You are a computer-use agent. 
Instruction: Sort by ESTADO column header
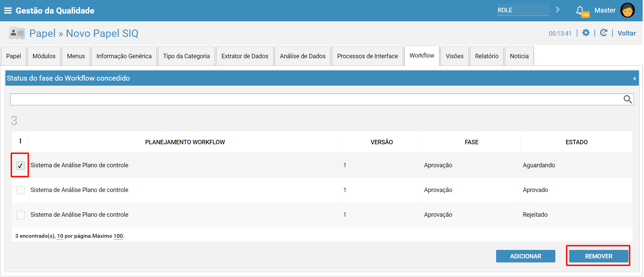pyautogui.click(x=577, y=142)
